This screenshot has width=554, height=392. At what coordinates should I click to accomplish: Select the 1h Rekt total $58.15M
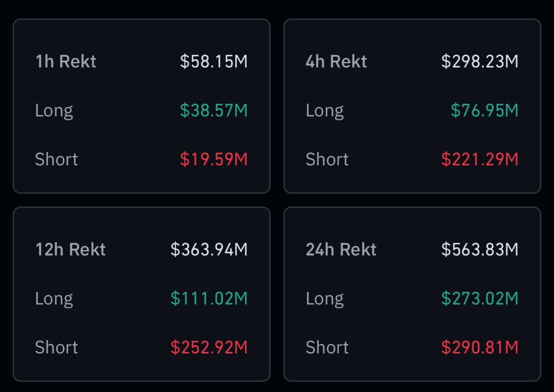[214, 61]
